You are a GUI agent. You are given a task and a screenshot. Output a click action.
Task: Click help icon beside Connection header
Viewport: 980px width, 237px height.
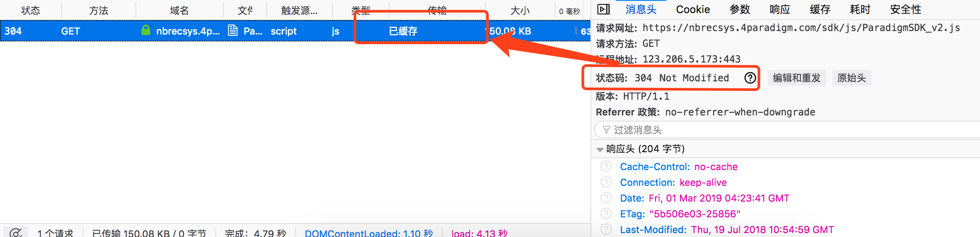click(606, 182)
